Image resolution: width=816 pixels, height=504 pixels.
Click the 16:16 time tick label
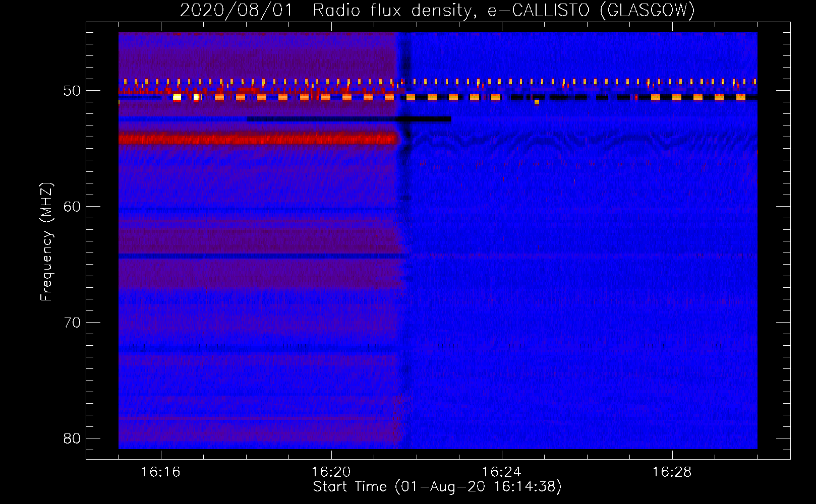160,472
